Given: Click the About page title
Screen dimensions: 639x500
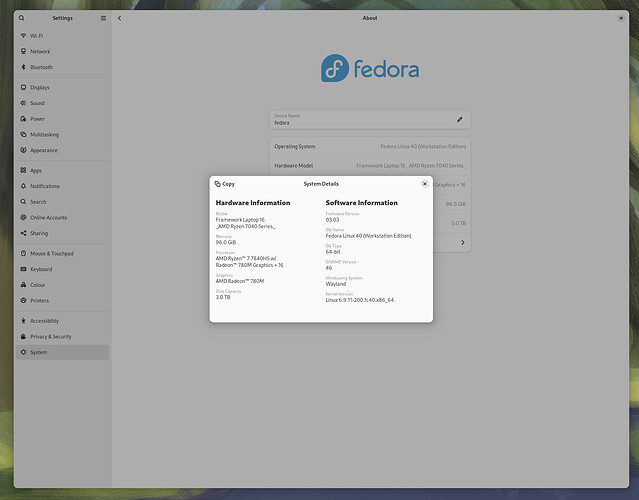Looking at the screenshot, I should pyautogui.click(x=370, y=18).
